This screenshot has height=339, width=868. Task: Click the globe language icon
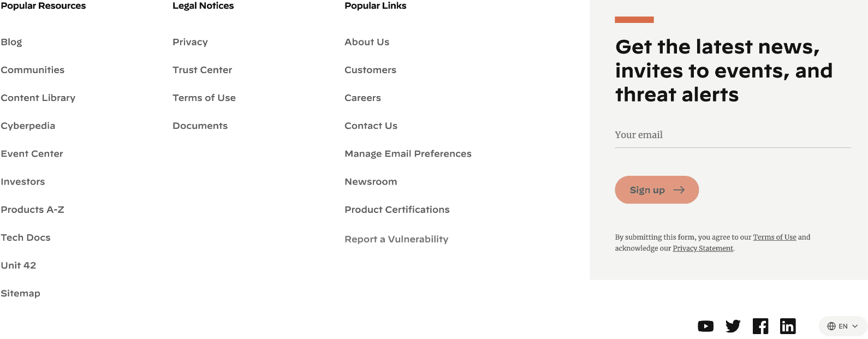tap(831, 325)
